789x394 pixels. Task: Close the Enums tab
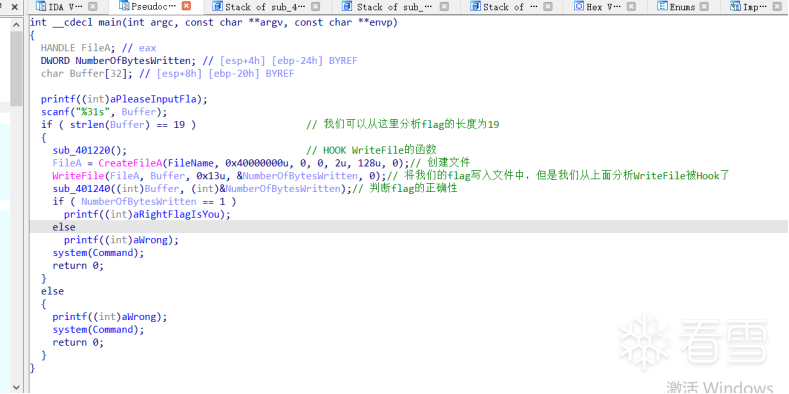[704, 7]
